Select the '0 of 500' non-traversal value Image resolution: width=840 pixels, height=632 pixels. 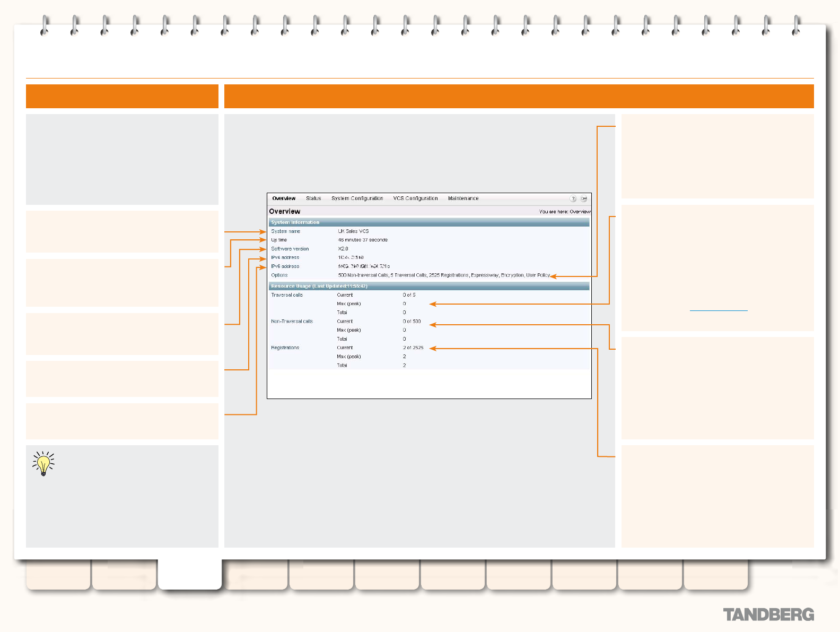point(412,322)
